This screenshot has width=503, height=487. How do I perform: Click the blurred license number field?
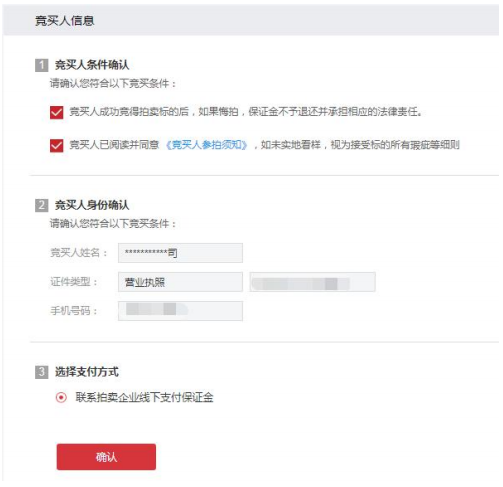(x=313, y=282)
